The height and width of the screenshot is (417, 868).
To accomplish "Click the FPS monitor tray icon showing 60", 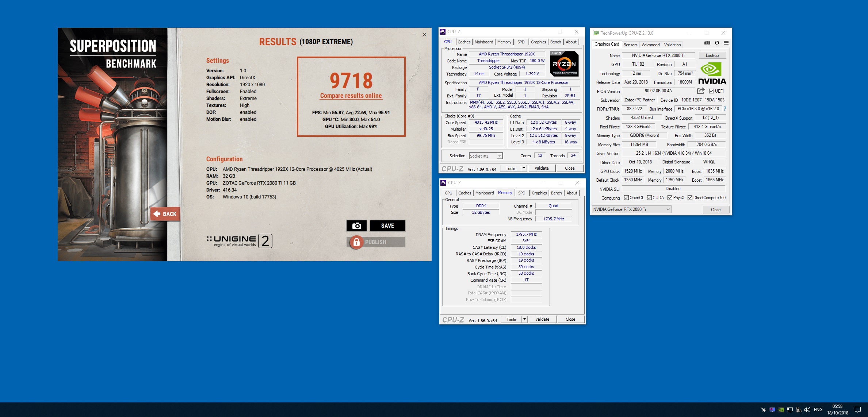I will (772, 410).
